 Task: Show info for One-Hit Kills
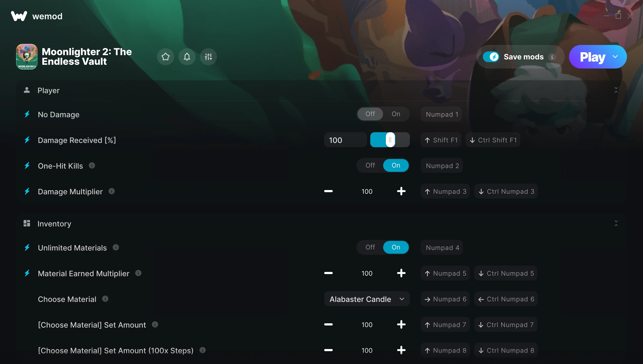(x=92, y=165)
